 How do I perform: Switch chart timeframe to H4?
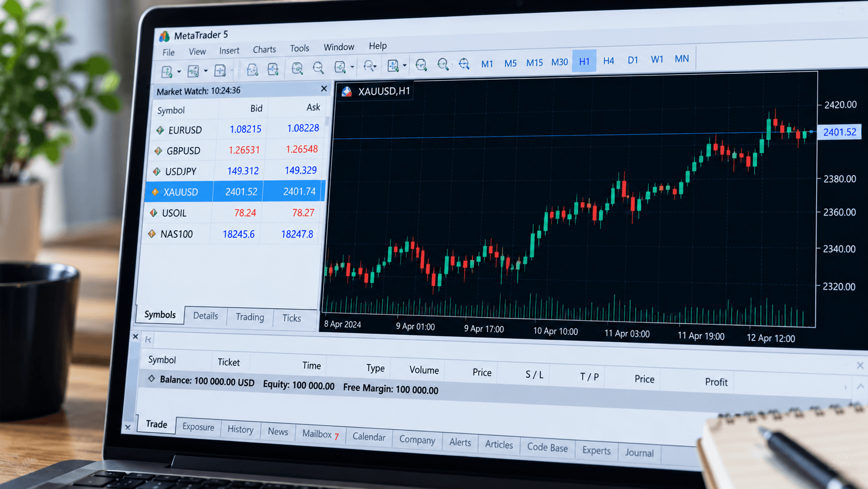[x=608, y=61]
